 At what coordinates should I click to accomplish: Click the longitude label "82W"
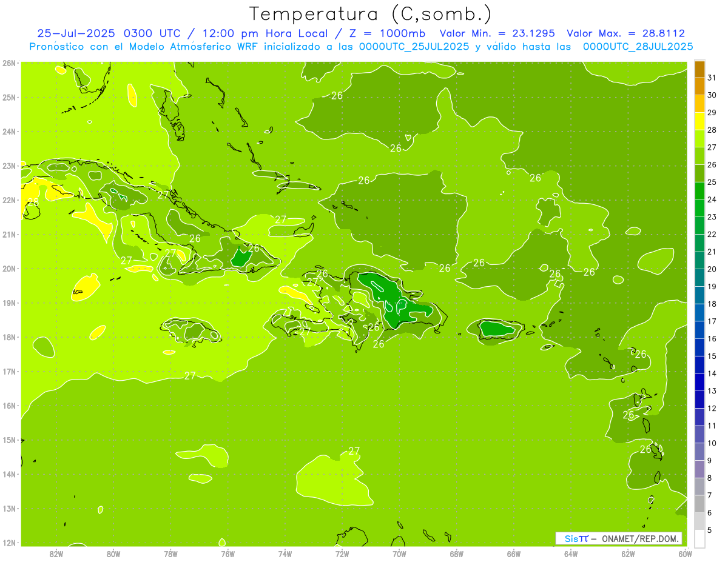[x=56, y=554]
